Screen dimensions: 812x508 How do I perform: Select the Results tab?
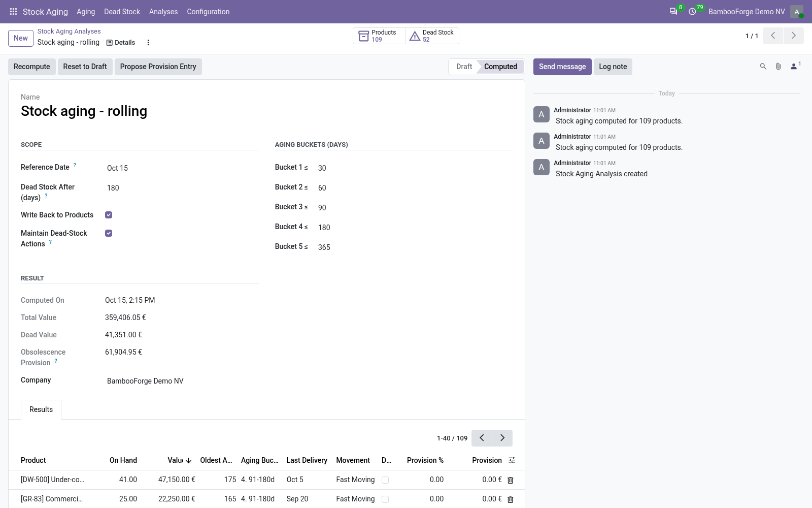pyautogui.click(x=41, y=409)
